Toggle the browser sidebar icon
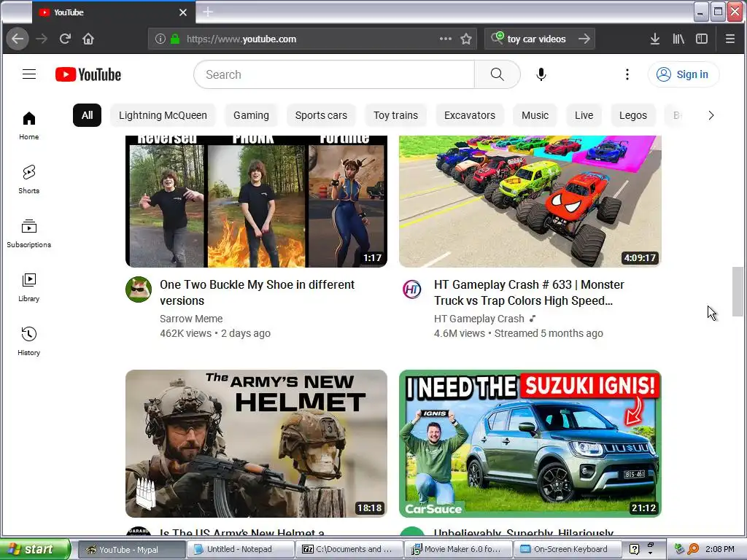 702,39
